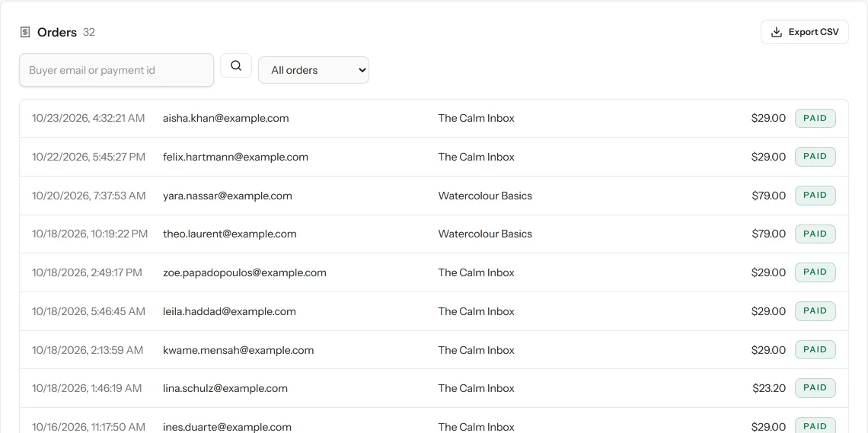
Task: Click $29.00 amount in kwame.mensah row
Action: [x=768, y=350]
